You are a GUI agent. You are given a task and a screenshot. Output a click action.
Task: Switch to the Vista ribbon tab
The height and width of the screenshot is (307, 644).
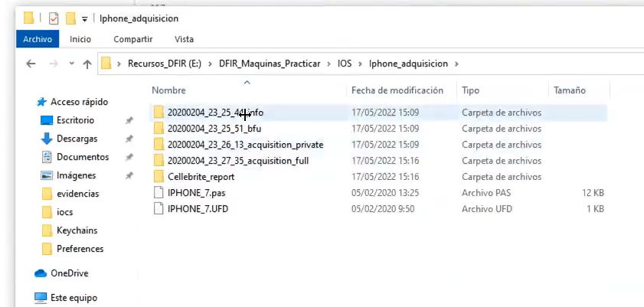point(184,39)
